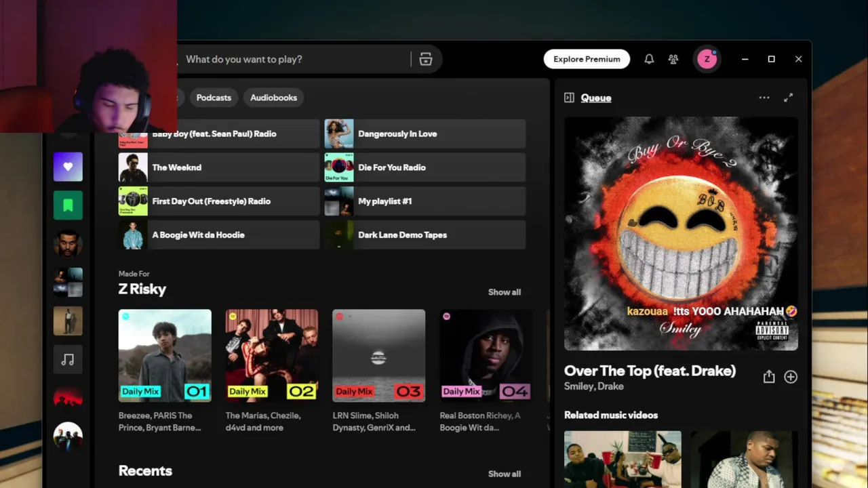Viewport: 868px width, 488px height.
Task: Open the collage cover playlist in sidebar
Action: point(68,283)
